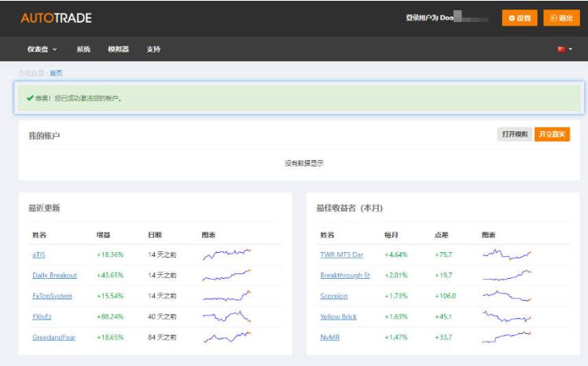The image size is (588, 366).
Task: Click the orange 设置 button
Action: coord(520,18)
